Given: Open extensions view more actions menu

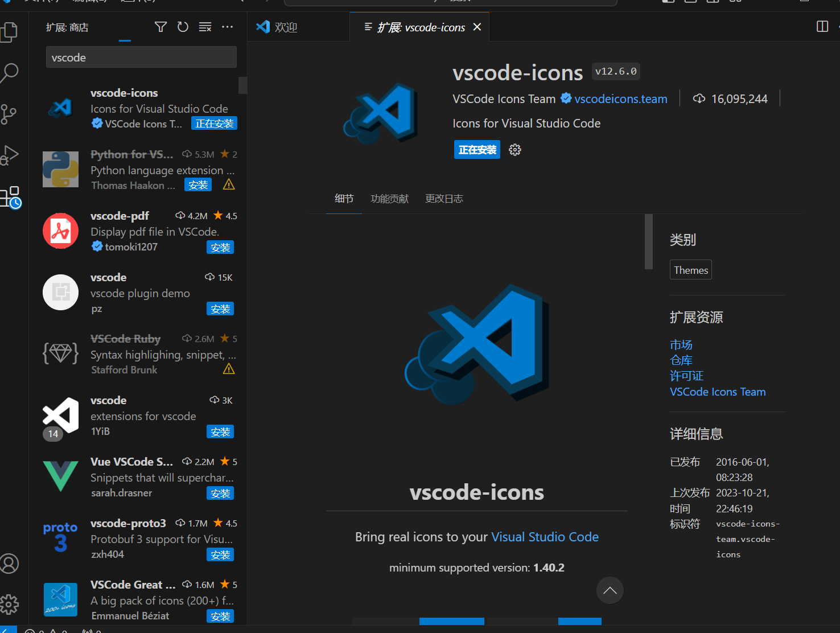Looking at the screenshot, I should [x=227, y=27].
